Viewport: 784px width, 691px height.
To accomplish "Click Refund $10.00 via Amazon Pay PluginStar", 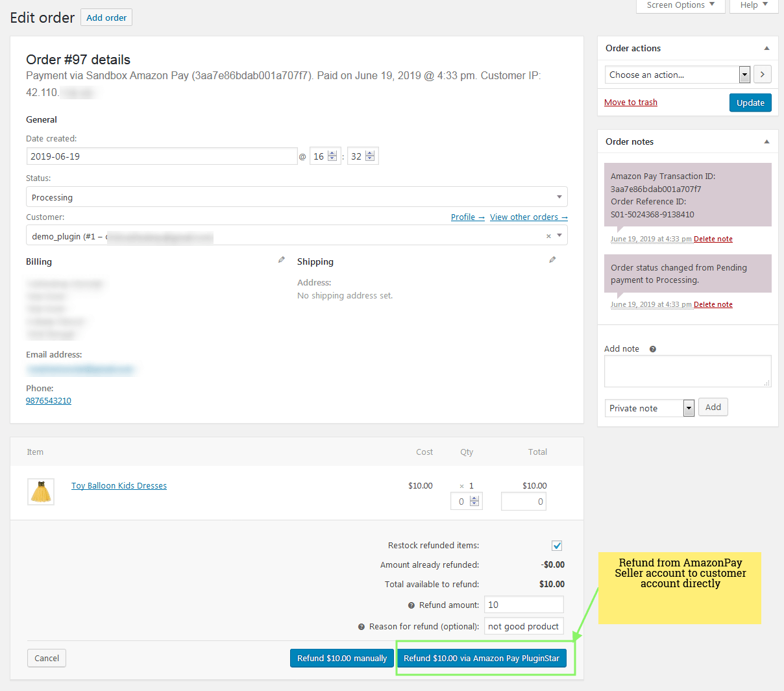I will tap(481, 658).
